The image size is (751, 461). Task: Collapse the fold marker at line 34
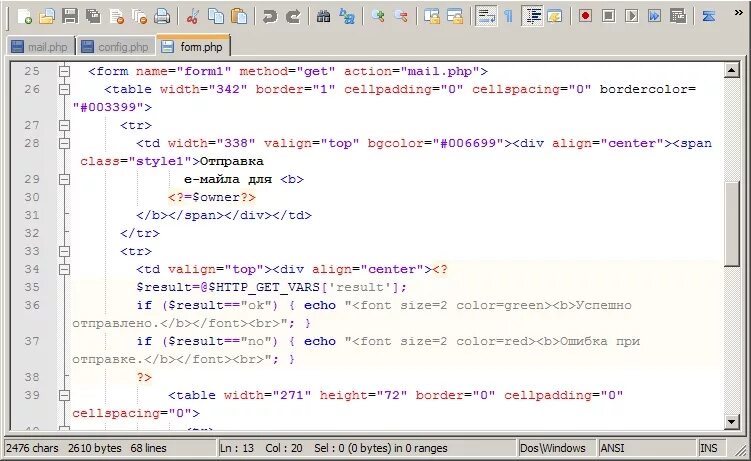click(64, 270)
